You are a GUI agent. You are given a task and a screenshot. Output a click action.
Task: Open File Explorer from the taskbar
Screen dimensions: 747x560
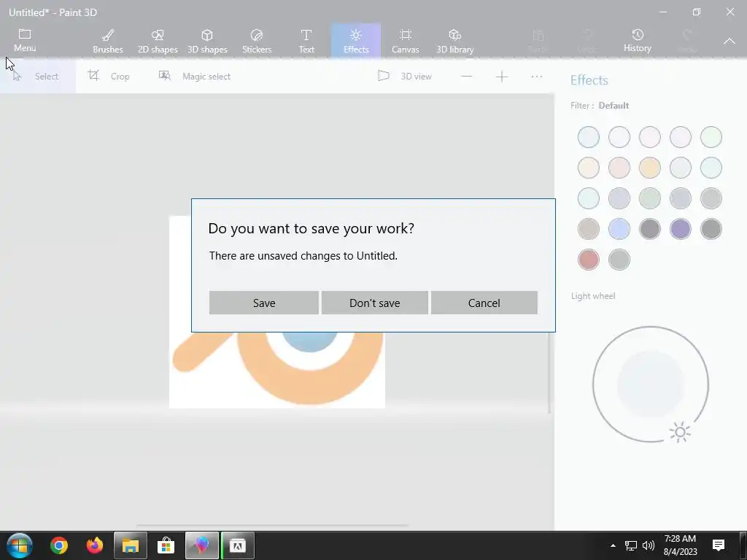coord(131,545)
